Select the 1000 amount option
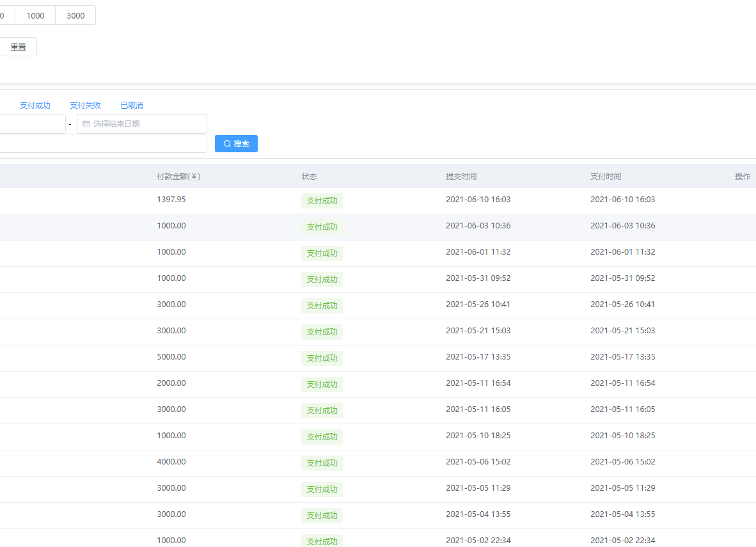Image resolution: width=756 pixels, height=547 pixels. [x=35, y=15]
